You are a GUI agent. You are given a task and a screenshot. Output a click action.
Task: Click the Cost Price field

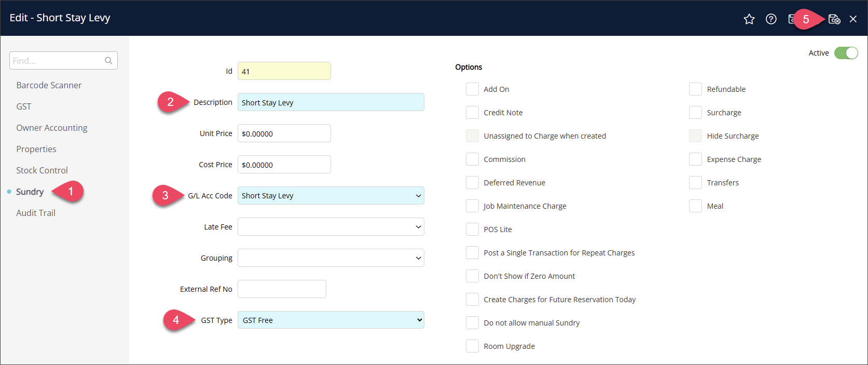click(284, 165)
